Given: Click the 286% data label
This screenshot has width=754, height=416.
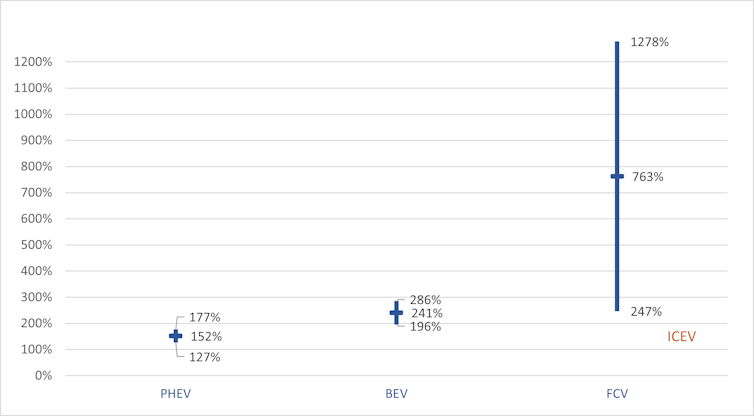Looking at the screenshot, I should tap(426, 299).
